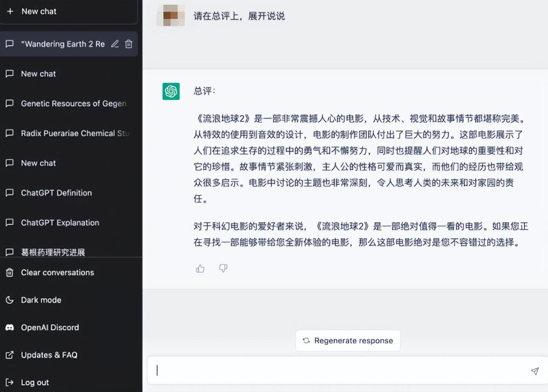Screen dimensions: 548x392
Task: Click the user avatar beside the prompt
Action: [x=171, y=15]
